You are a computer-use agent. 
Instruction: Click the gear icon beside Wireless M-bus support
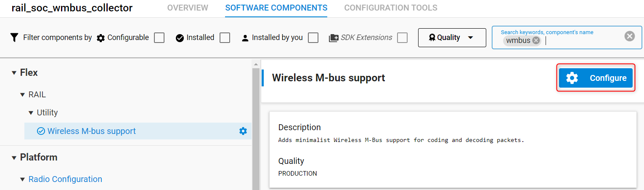point(243,131)
